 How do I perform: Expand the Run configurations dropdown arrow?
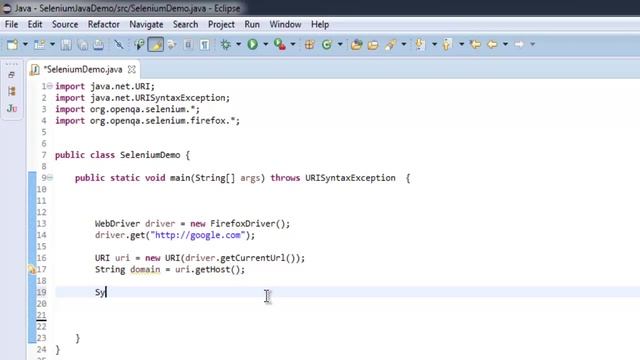(265, 44)
